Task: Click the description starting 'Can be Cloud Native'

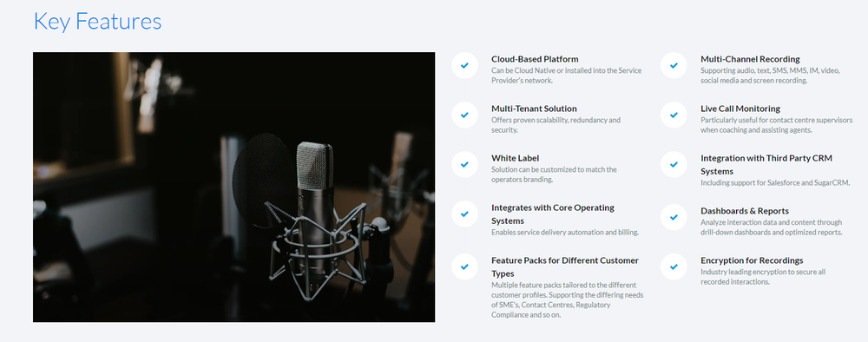Action: pyautogui.click(x=566, y=76)
